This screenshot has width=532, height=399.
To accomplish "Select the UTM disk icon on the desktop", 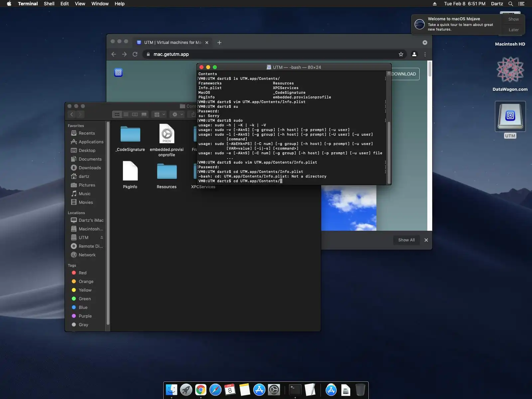I will pos(510,116).
